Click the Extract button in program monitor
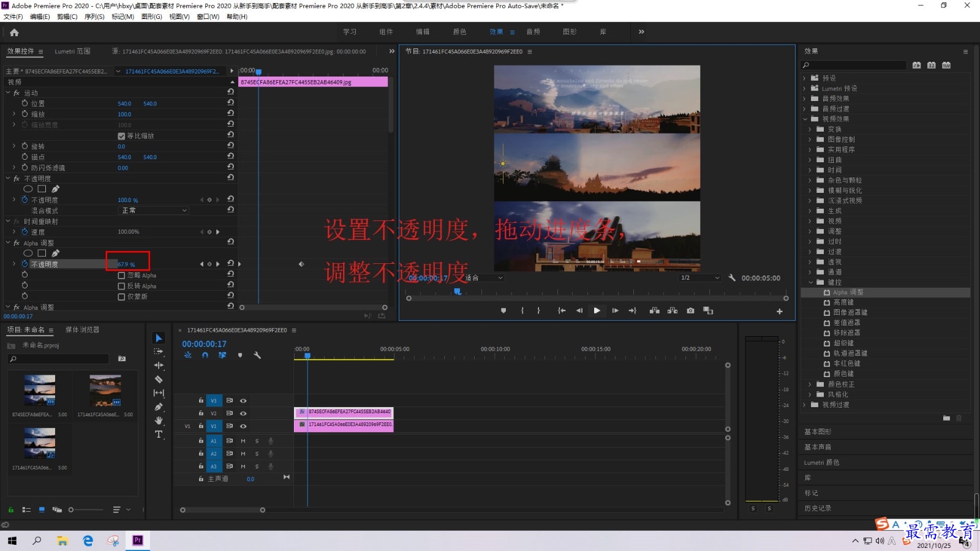This screenshot has height=551, width=980. (x=673, y=310)
